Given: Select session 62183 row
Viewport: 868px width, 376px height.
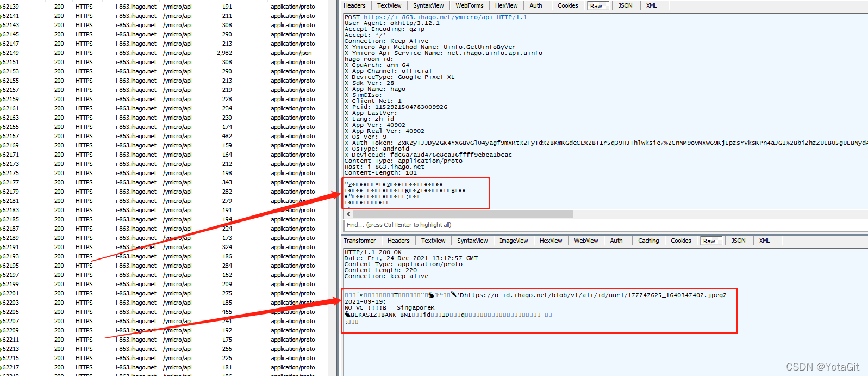Looking at the screenshot, I should 163,210.
